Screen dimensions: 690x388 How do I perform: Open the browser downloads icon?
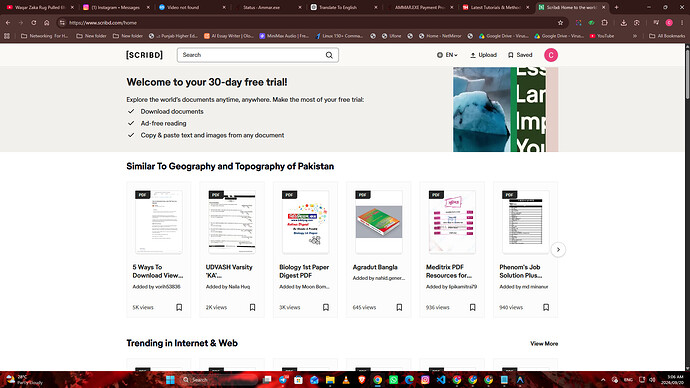(x=624, y=23)
